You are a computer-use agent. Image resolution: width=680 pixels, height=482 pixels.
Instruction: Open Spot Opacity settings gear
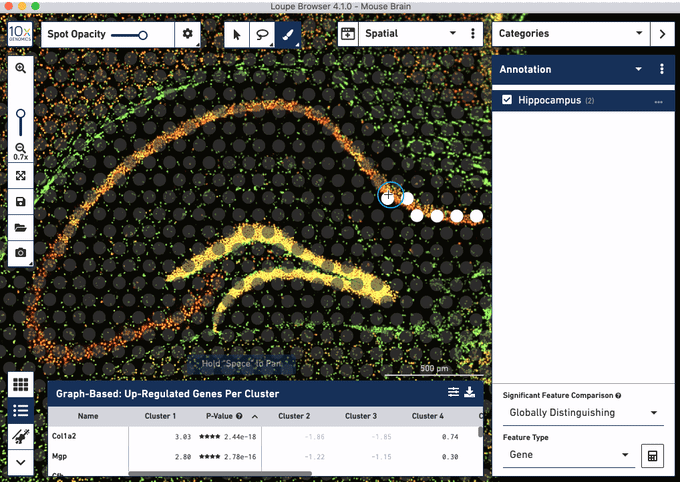[187, 34]
